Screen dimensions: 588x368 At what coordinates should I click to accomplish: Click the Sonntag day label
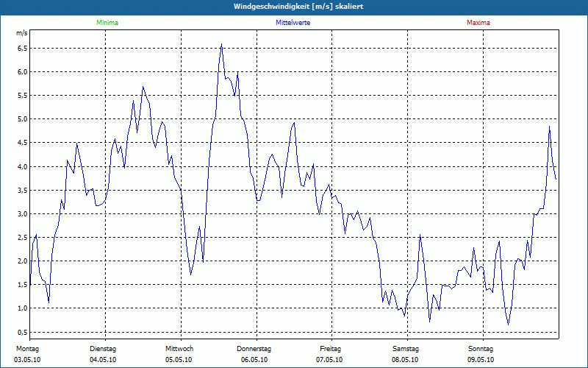tap(481, 349)
